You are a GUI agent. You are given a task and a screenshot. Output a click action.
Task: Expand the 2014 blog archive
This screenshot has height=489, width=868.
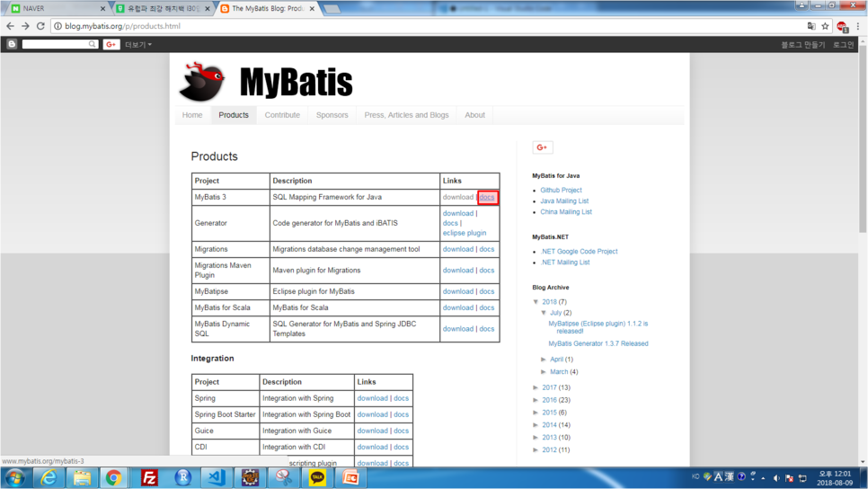pos(536,425)
